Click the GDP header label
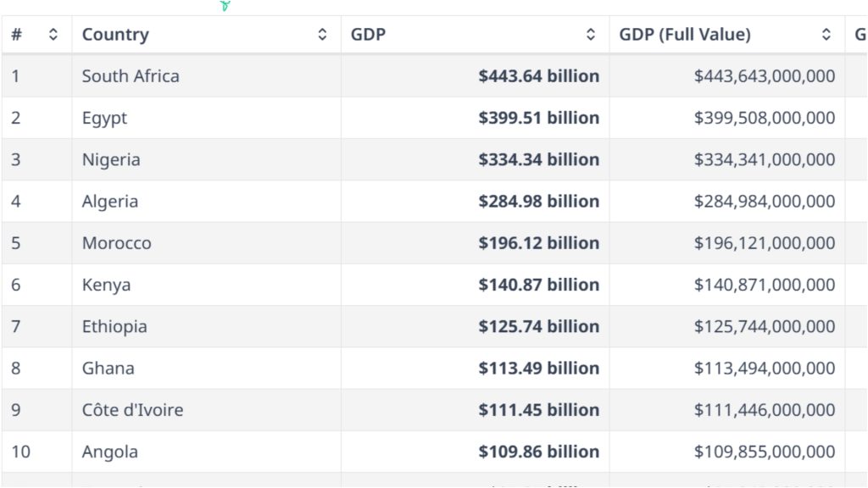Image resolution: width=868 pixels, height=488 pixels. (368, 35)
